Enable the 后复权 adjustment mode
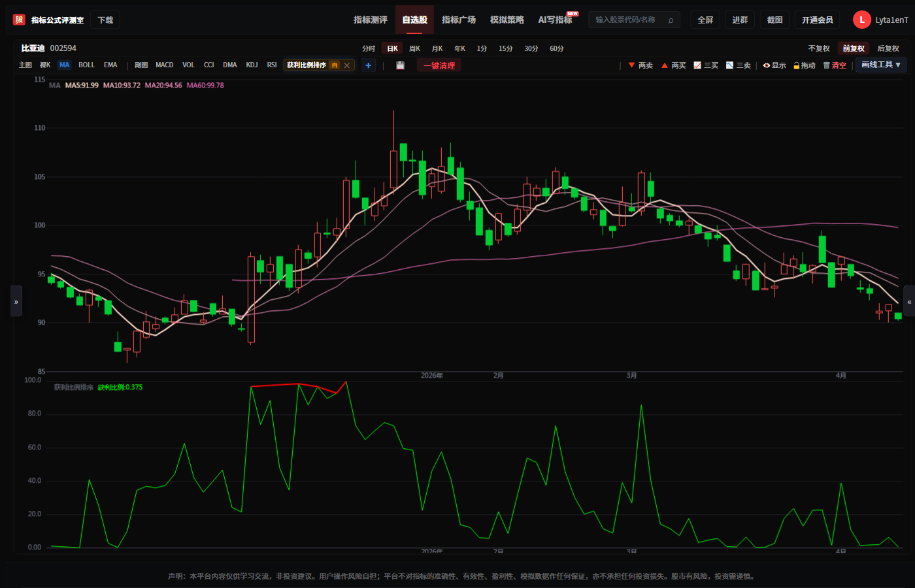Viewport: 915px width, 588px height. [x=888, y=48]
